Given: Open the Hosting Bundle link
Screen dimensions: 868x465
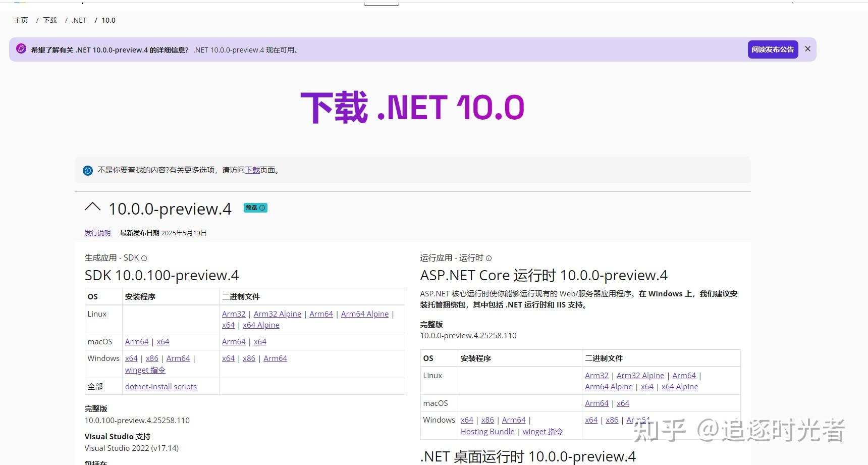Looking at the screenshot, I should pyautogui.click(x=486, y=431).
